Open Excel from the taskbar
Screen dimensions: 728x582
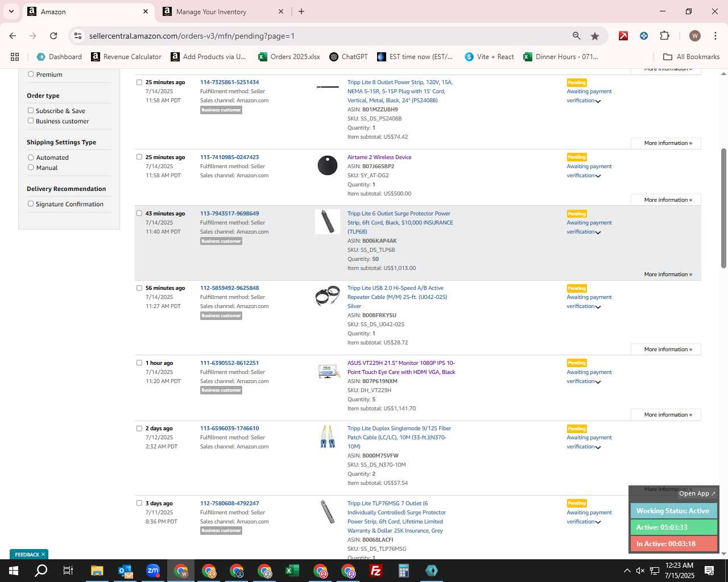coord(292,571)
